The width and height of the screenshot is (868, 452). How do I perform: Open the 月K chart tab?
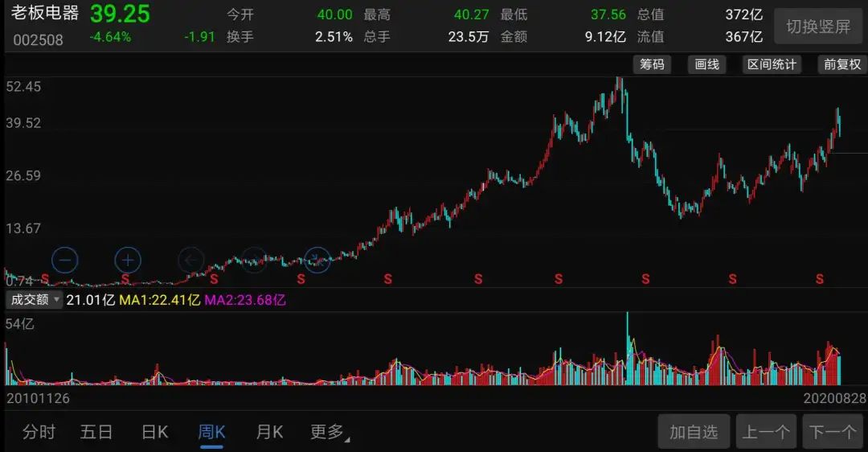[269, 432]
